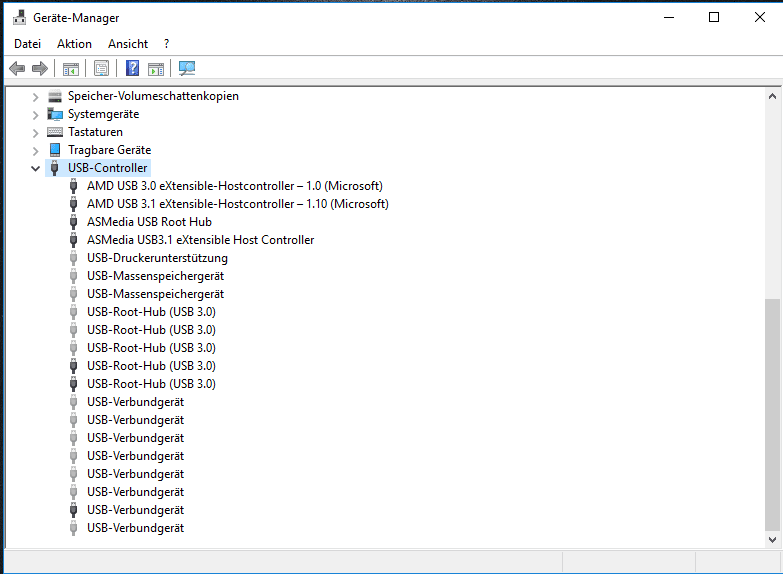Click the vertical scrollbar thumb
The width and height of the screenshot is (783, 574).
(x=772, y=415)
